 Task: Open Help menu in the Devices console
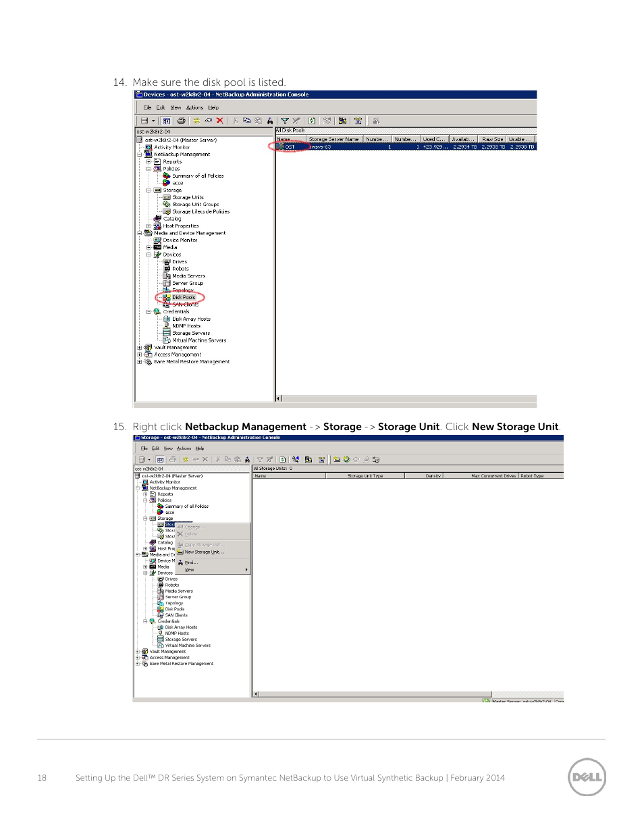tap(213, 107)
